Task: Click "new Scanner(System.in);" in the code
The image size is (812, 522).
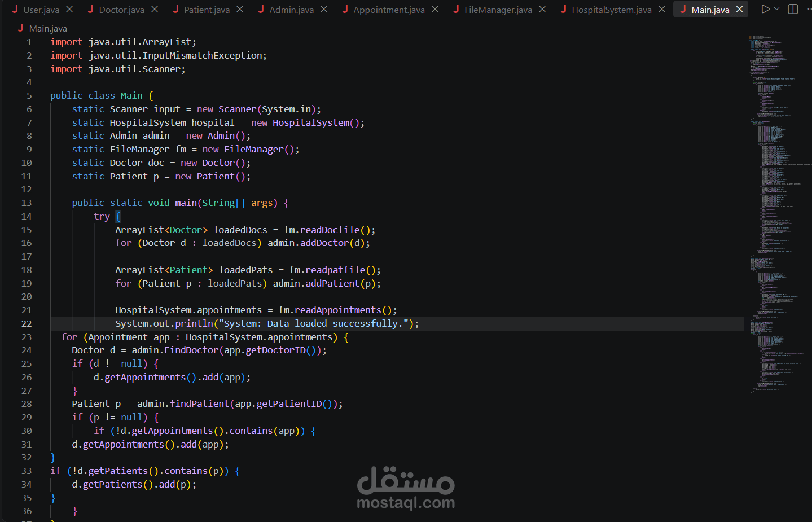Action: (x=259, y=109)
